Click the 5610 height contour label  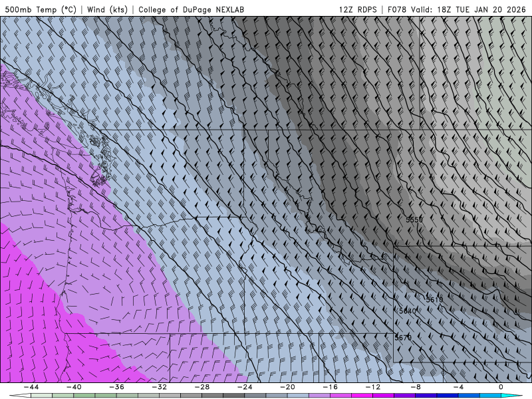coord(434,300)
